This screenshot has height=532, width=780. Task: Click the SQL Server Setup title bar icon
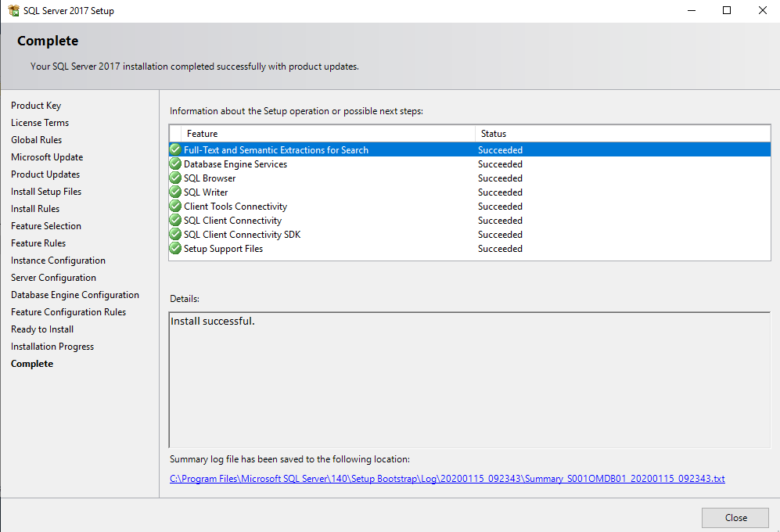coord(13,10)
